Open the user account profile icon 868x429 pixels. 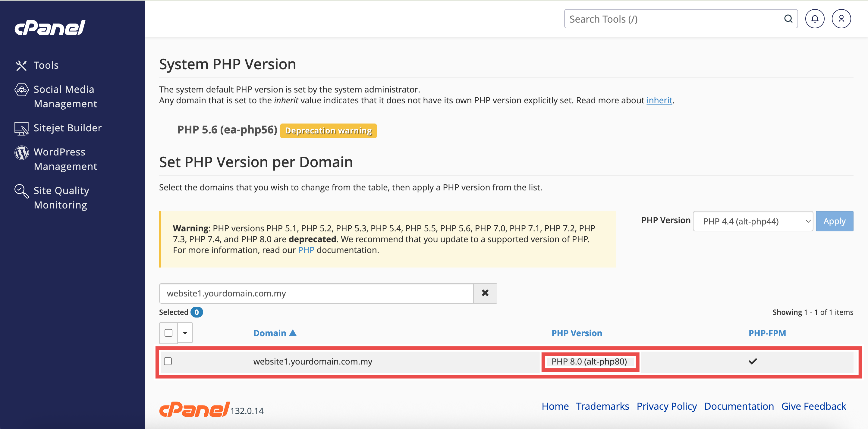click(841, 19)
